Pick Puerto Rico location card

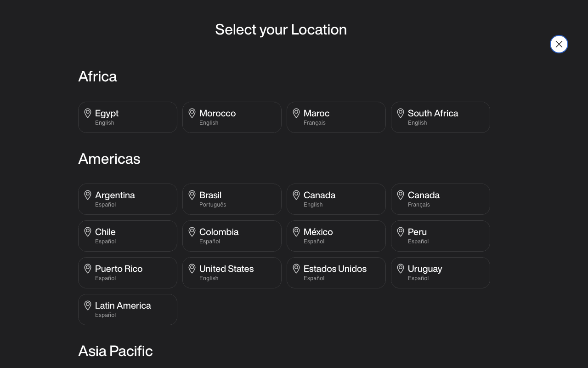click(x=127, y=273)
